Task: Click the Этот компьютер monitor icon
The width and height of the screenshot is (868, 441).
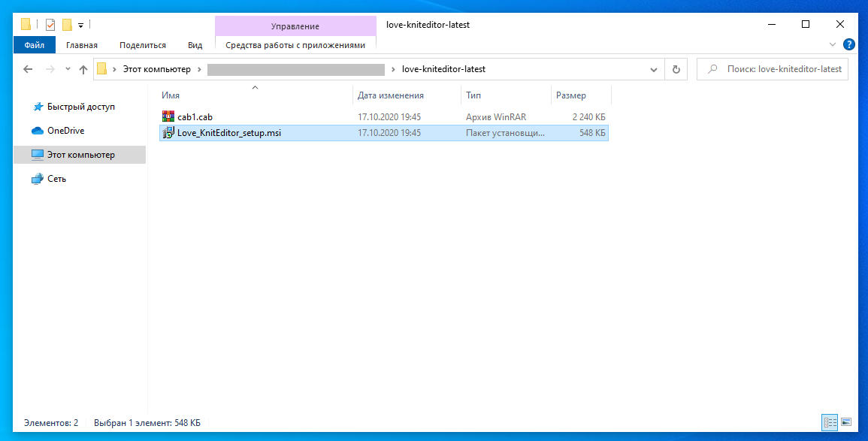Action: (38, 155)
